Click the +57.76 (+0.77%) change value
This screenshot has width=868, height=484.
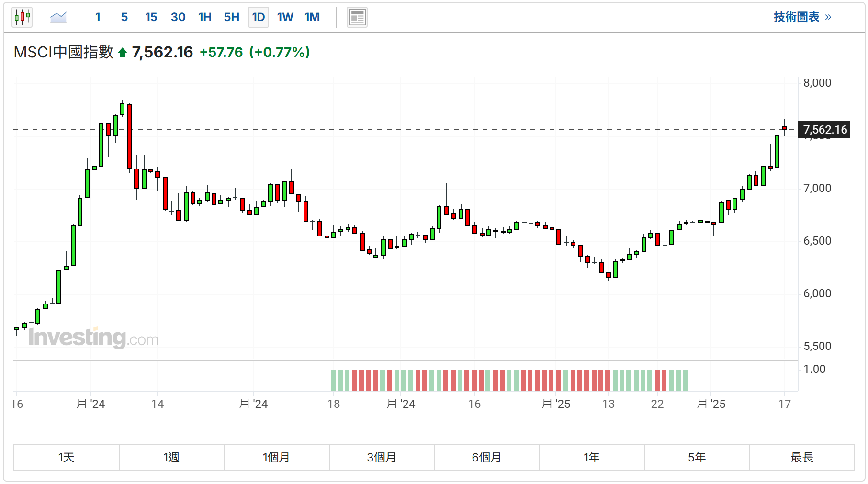tap(255, 52)
